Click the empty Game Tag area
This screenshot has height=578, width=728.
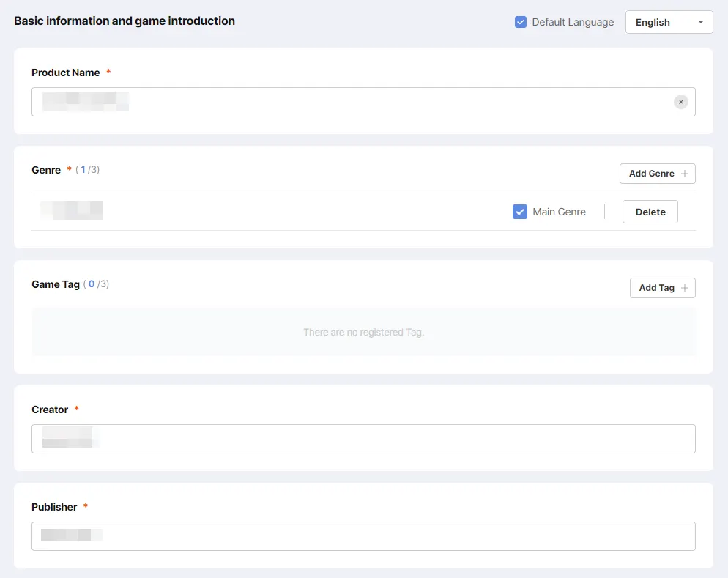(x=363, y=332)
